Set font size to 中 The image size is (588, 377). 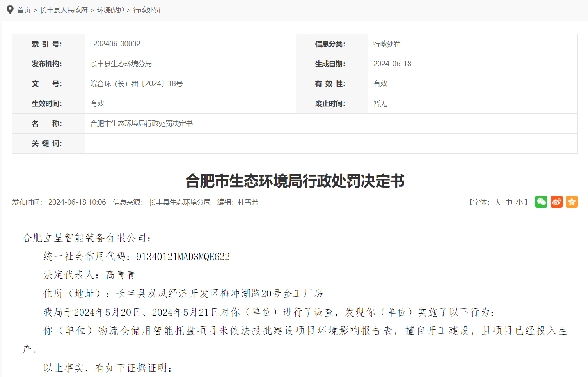click(508, 202)
